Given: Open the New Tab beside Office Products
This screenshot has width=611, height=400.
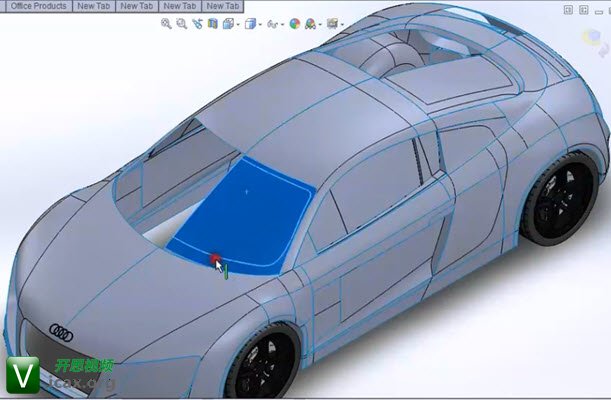Looking at the screenshot, I should (x=93, y=6).
